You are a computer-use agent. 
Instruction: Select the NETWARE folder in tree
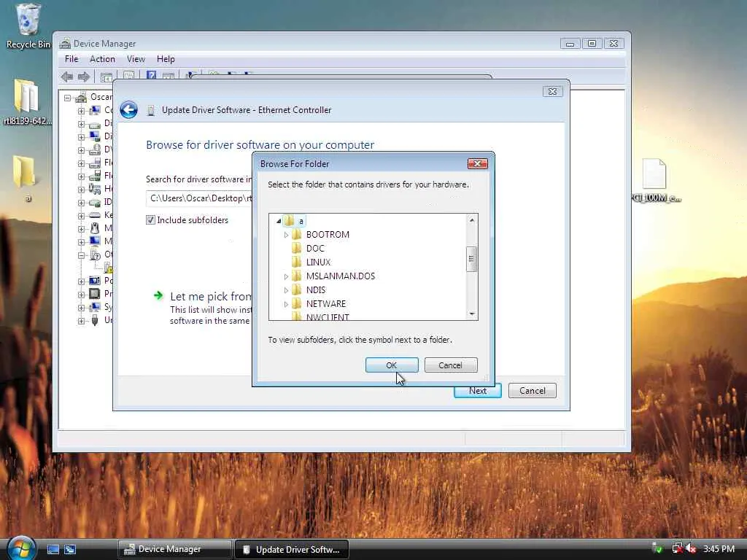coord(326,304)
